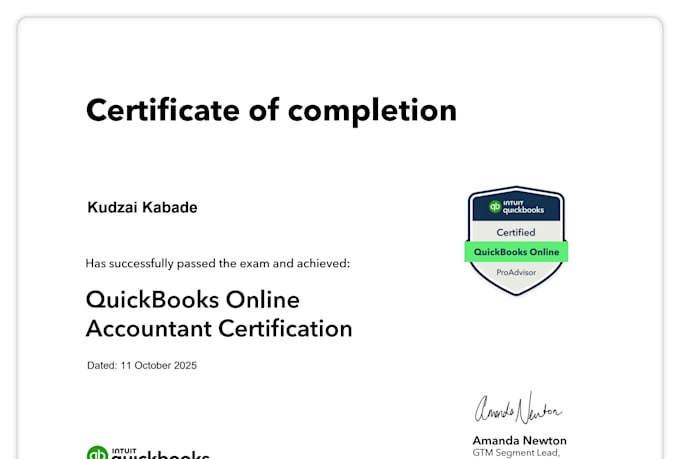This screenshot has width=680, height=459.
Task: Click the 'QuickBooks Online' title line
Action: coord(193,300)
